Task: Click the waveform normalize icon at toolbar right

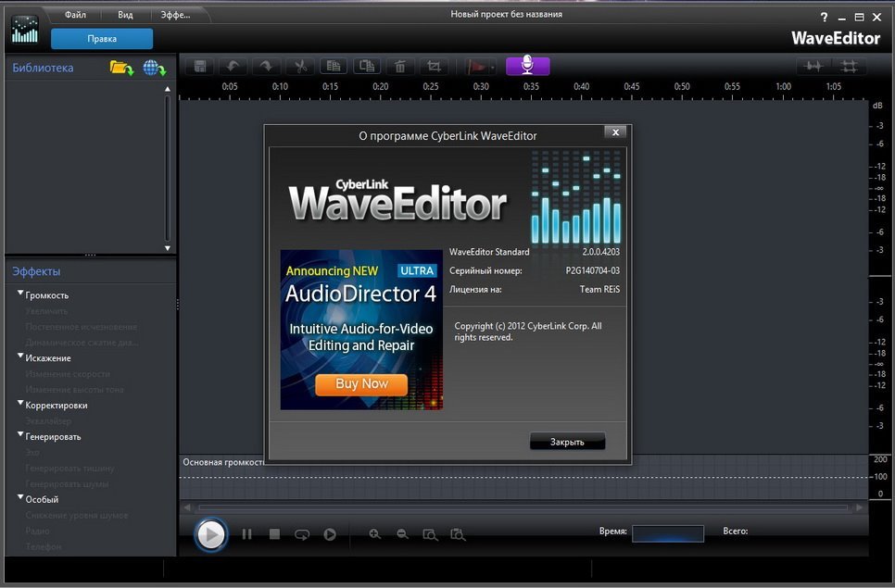Action: coord(813,67)
